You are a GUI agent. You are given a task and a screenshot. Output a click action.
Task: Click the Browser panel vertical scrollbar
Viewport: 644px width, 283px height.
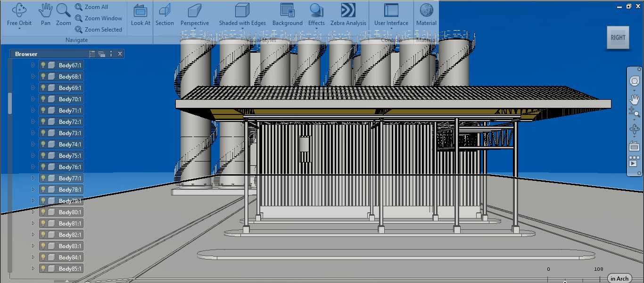tap(10, 104)
